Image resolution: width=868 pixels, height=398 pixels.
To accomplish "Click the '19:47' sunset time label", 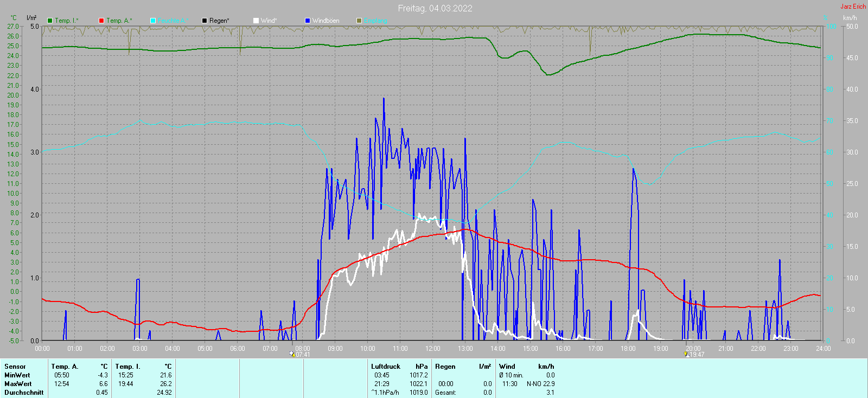I will pyautogui.click(x=697, y=355).
